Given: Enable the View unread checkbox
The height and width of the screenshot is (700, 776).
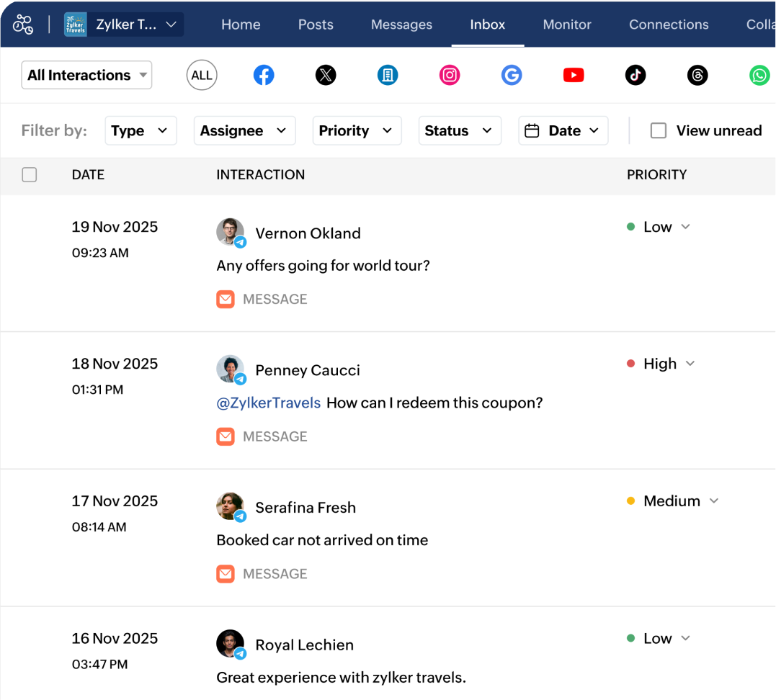Looking at the screenshot, I should click(659, 130).
